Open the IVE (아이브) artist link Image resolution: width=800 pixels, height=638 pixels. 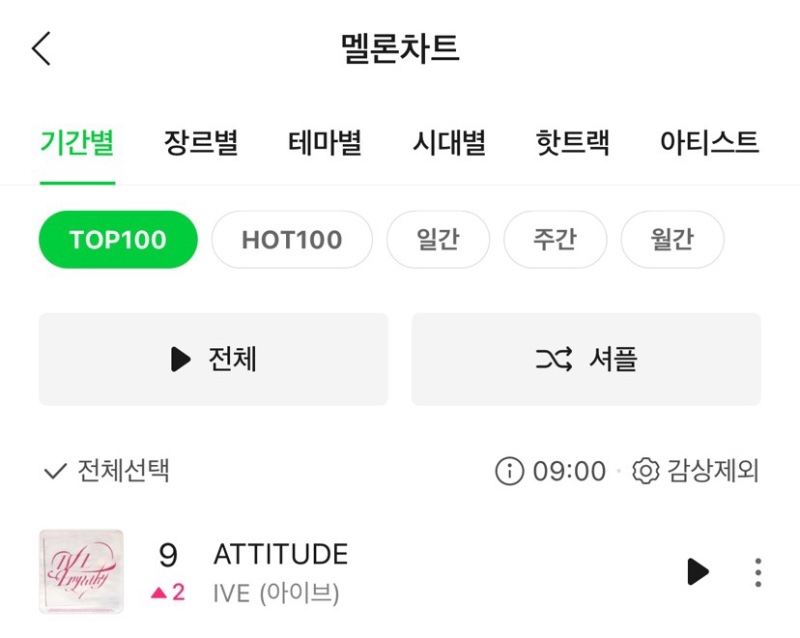click(276, 593)
